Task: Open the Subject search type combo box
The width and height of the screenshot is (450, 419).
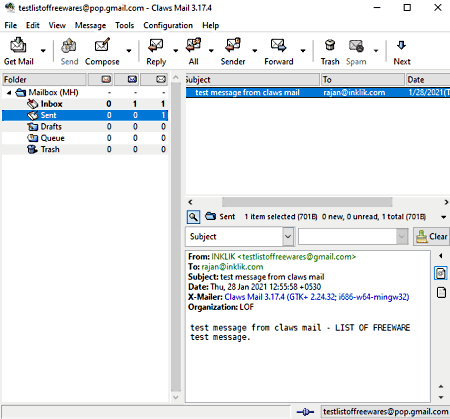Action: point(240,237)
